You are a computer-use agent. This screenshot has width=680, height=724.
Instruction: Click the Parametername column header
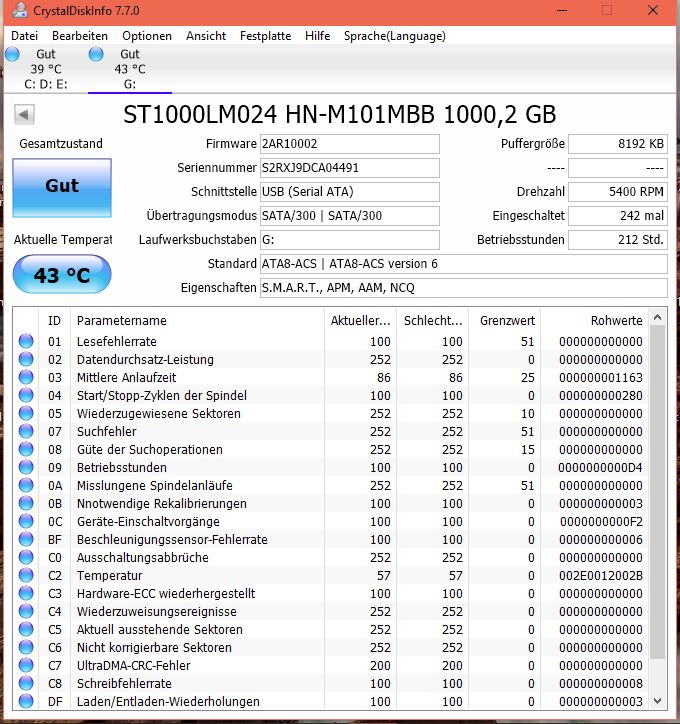(197, 320)
